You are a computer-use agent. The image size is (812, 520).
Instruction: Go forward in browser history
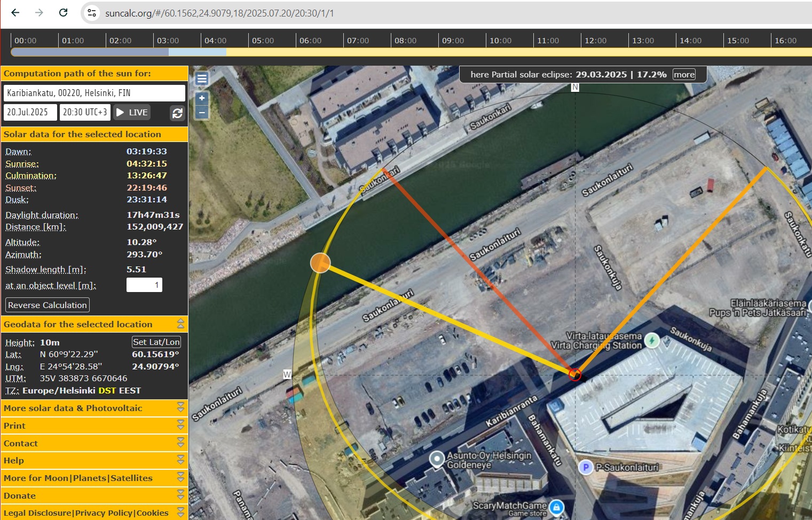39,13
